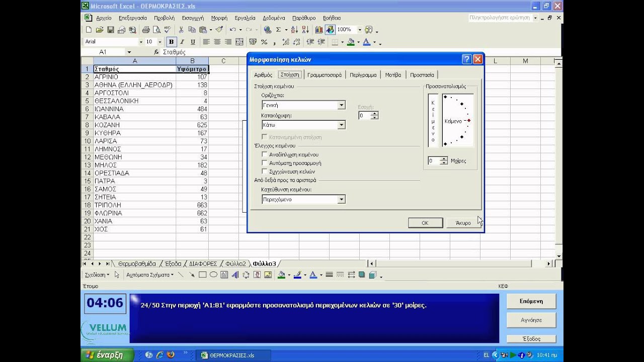Check the Αυτόματη προσαρμογή checkbox
Screen dimensions: 644x362
click(265, 163)
